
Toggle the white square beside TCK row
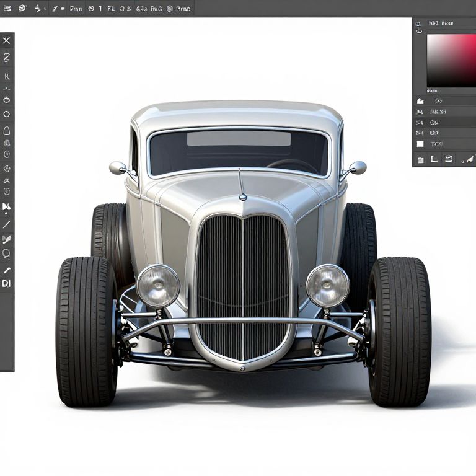pos(420,144)
